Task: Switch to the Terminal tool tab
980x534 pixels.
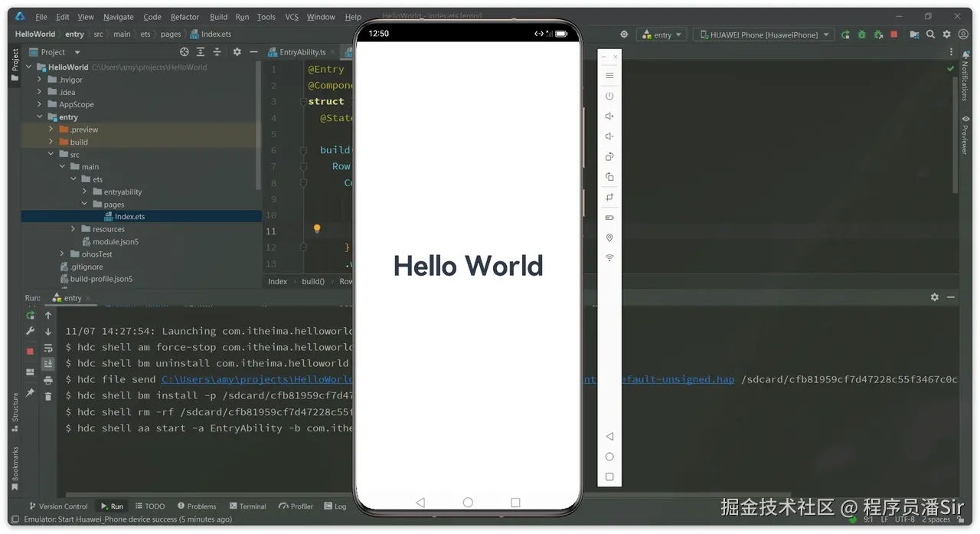Action: click(x=247, y=506)
